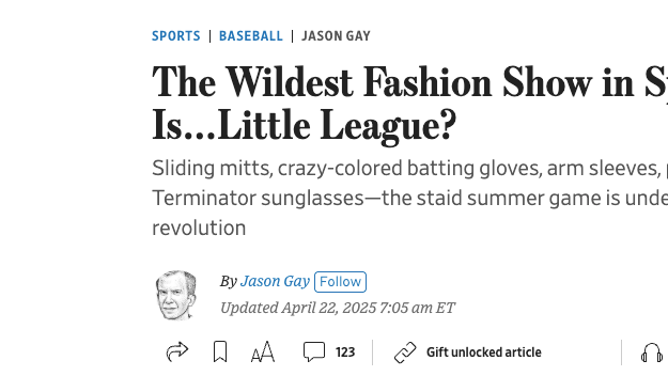Click the headline's first line, The Wildest Fashion Show
The height and width of the screenshot is (376, 668).
coord(410,83)
